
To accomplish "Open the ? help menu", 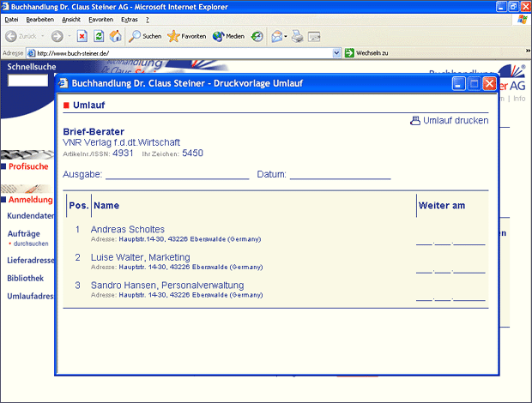I will pyautogui.click(x=148, y=20).
